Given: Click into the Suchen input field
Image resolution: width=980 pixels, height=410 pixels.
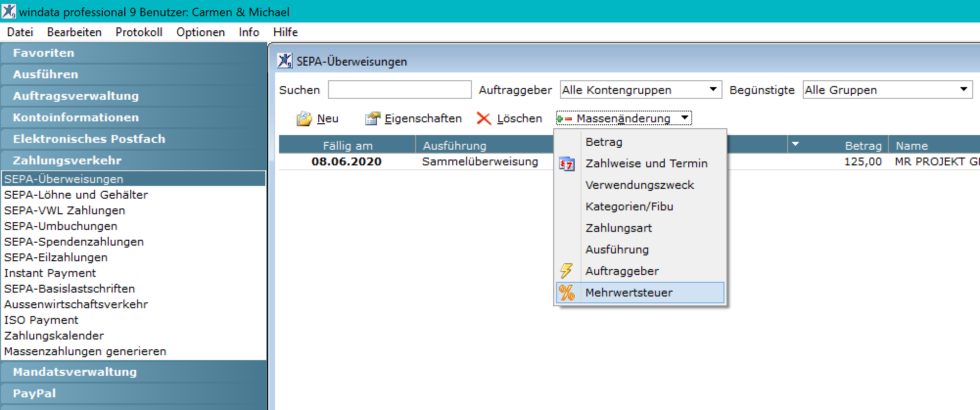Looking at the screenshot, I should [x=399, y=90].
